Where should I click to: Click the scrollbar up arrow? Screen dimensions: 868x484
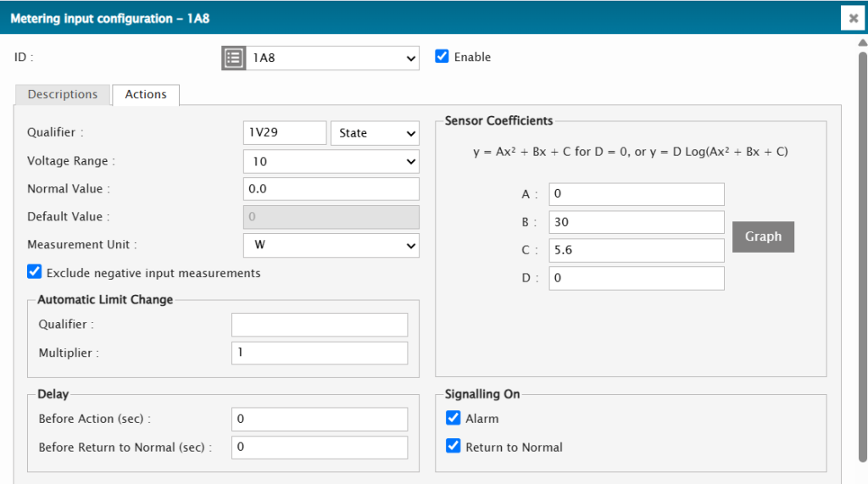862,42
